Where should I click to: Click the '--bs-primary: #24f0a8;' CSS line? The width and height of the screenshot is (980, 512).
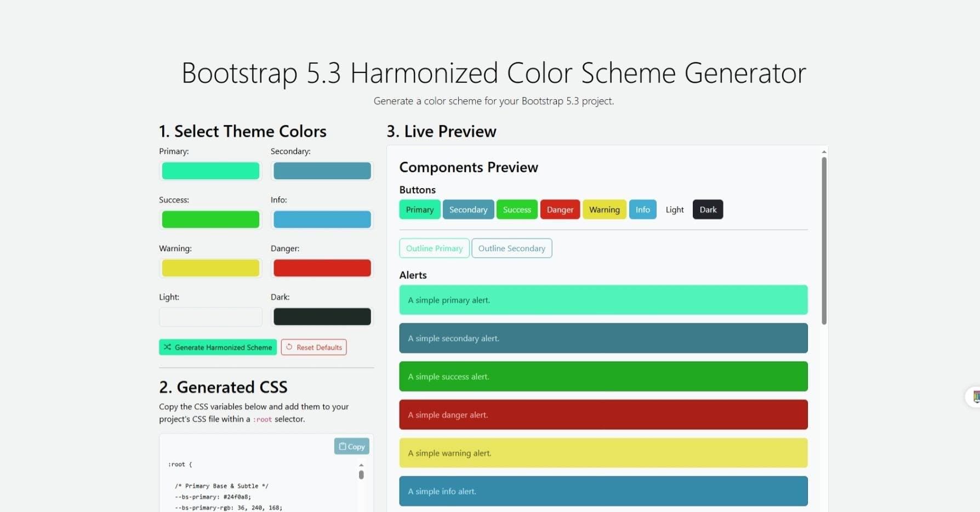[213, 497]
